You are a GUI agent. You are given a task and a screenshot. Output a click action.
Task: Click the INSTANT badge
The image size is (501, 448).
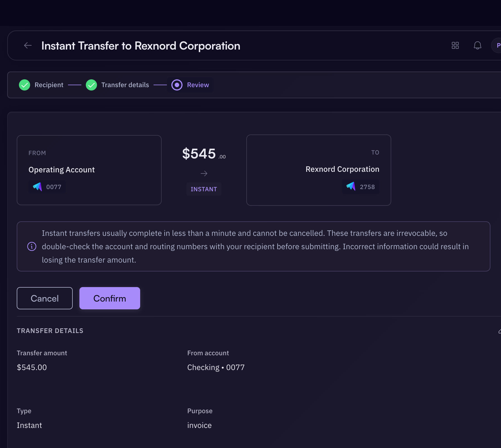pyautogui.click(x=204, y=189)
